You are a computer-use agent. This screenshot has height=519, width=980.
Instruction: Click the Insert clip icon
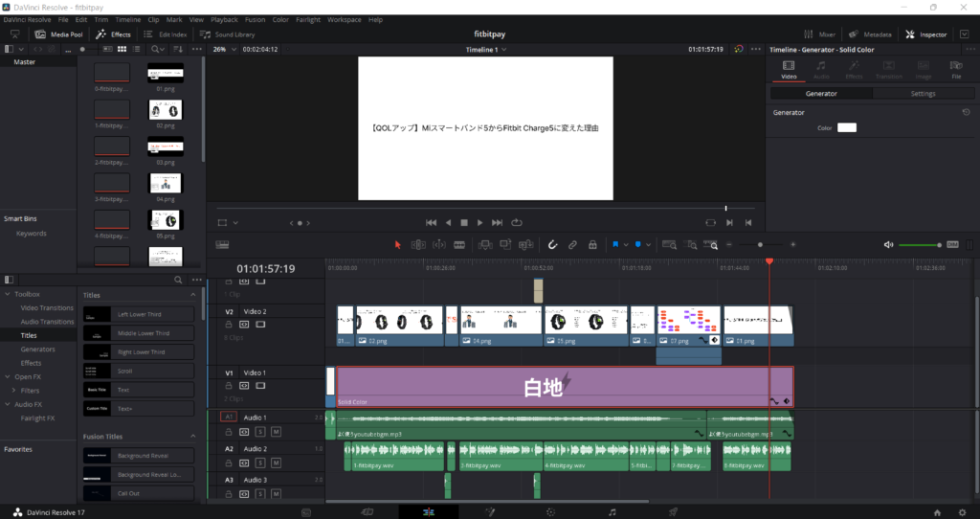click(x=485, y=245)
